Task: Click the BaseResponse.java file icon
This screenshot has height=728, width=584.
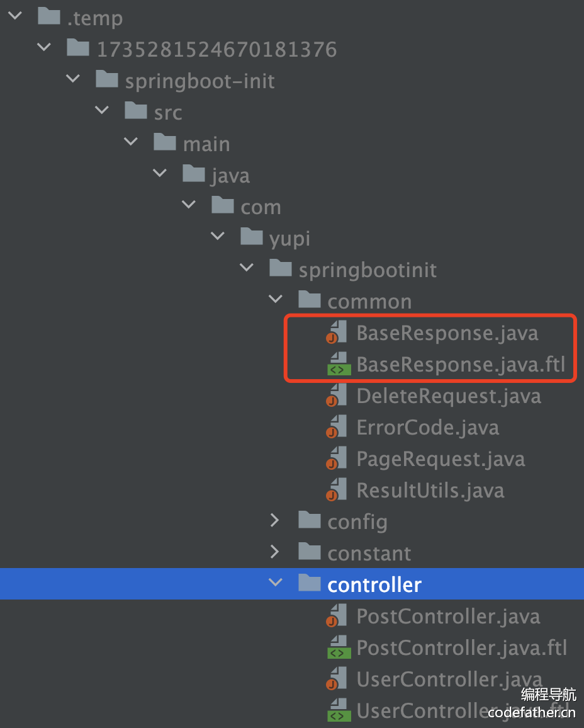Action: pyautogui.click(x=337, y=333)
